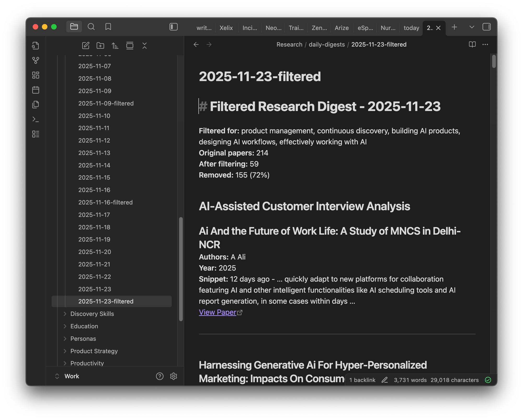This screenshot has width=523, height=420.
Task: Collapse the Work vault switcher
Action: pos(57,376)
